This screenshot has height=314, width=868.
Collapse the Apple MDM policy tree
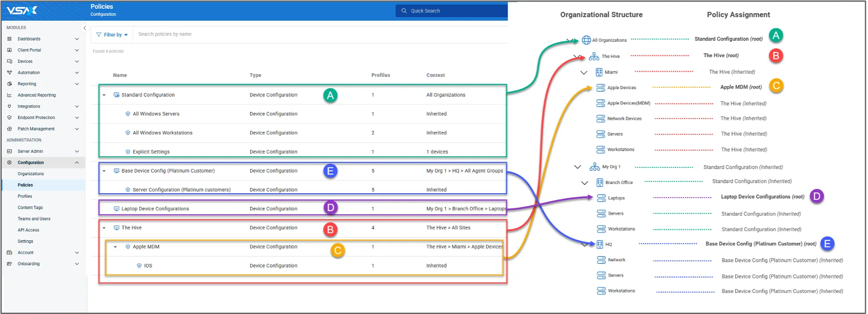click(x=115, y=247)
